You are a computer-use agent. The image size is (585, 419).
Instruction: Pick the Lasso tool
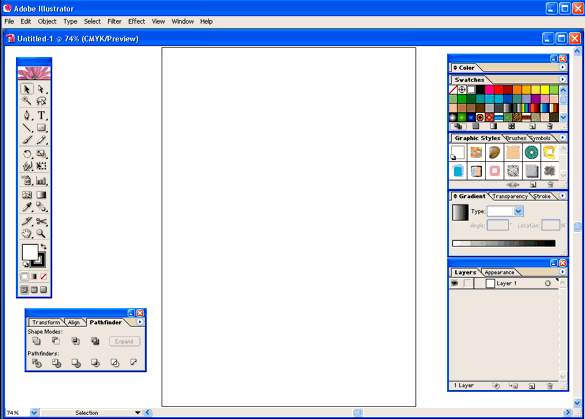pos(41,101)
